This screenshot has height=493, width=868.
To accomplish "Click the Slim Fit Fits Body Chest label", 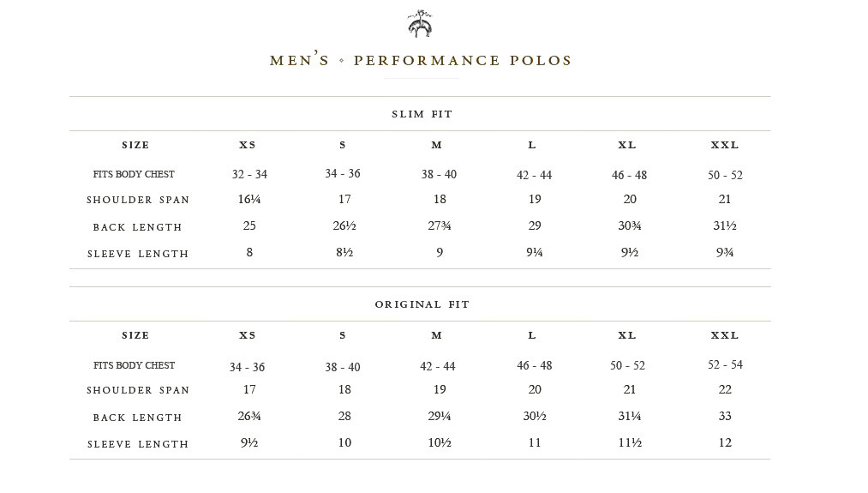I will click(134, 175).
